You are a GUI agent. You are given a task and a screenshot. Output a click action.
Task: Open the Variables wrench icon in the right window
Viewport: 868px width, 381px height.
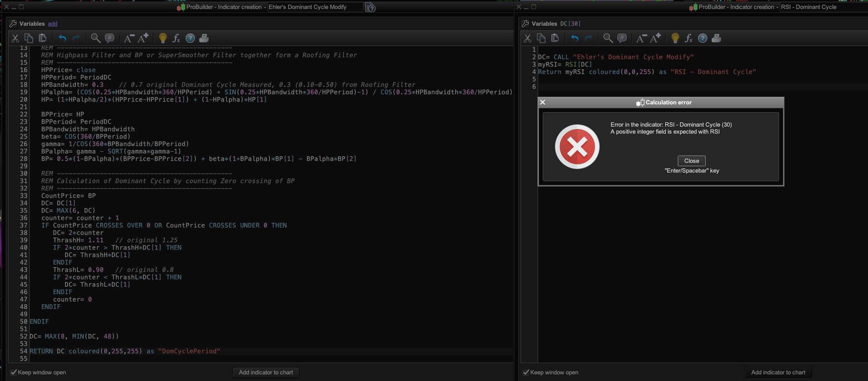coord(525,24)
